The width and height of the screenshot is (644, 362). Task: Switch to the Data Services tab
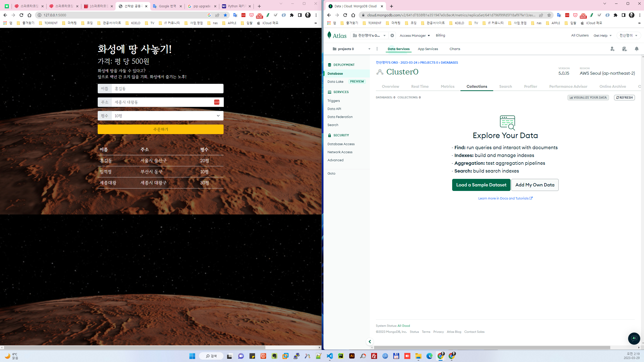399,49
